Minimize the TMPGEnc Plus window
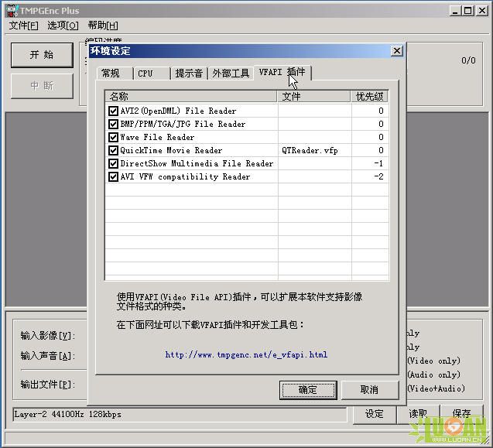The width and height of the screenshot is (493, 448). point(455,11)
